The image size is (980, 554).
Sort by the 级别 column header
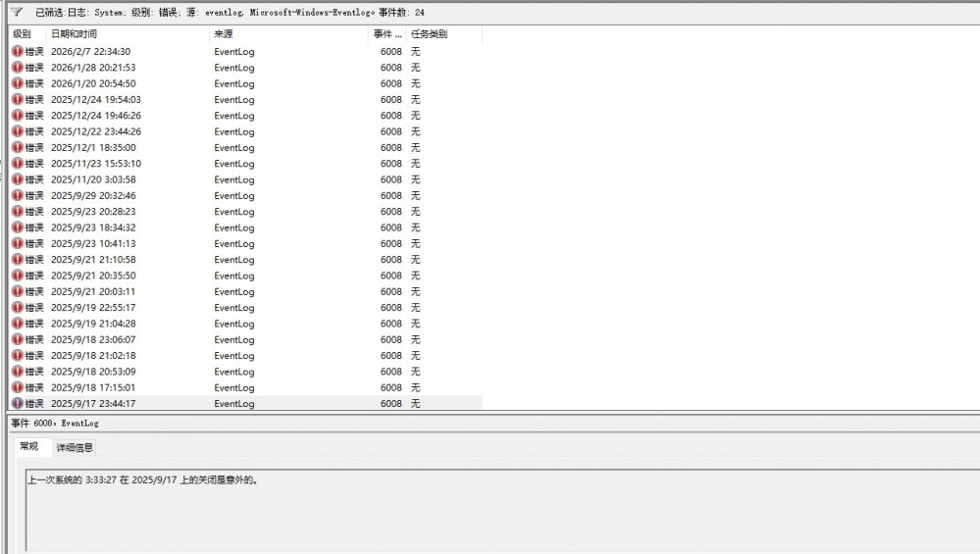(23, 34)
